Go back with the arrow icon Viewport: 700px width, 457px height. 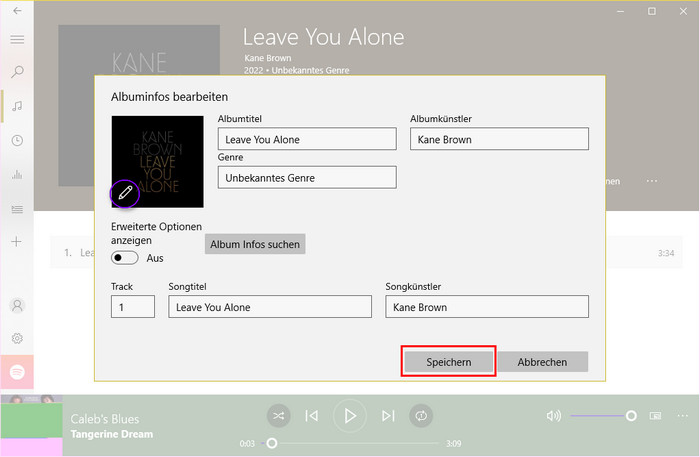(x=17, y=11)
